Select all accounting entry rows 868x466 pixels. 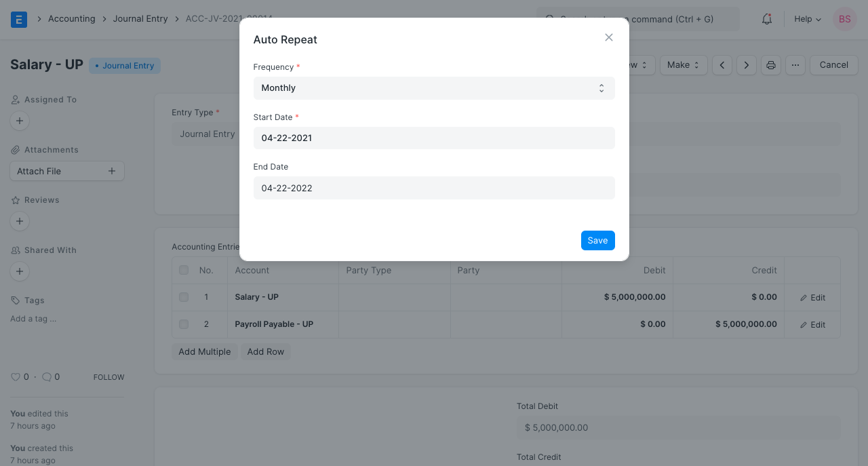[183, 269]
